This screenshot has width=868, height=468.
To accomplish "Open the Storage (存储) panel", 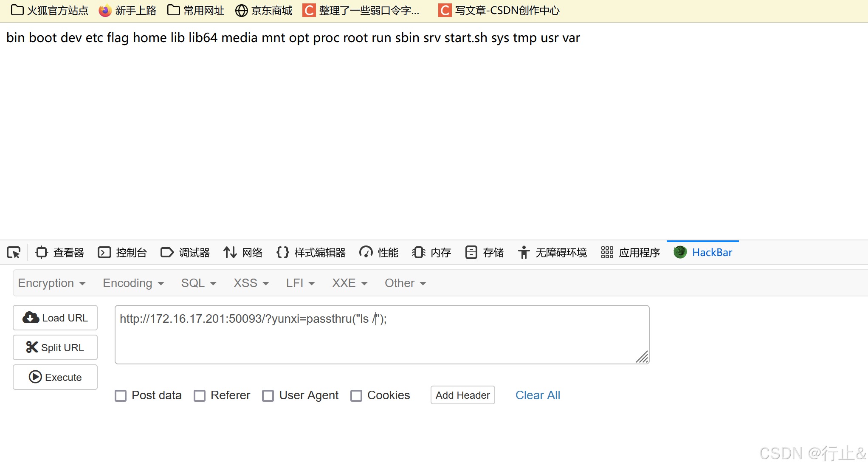I will pos(484,253).
